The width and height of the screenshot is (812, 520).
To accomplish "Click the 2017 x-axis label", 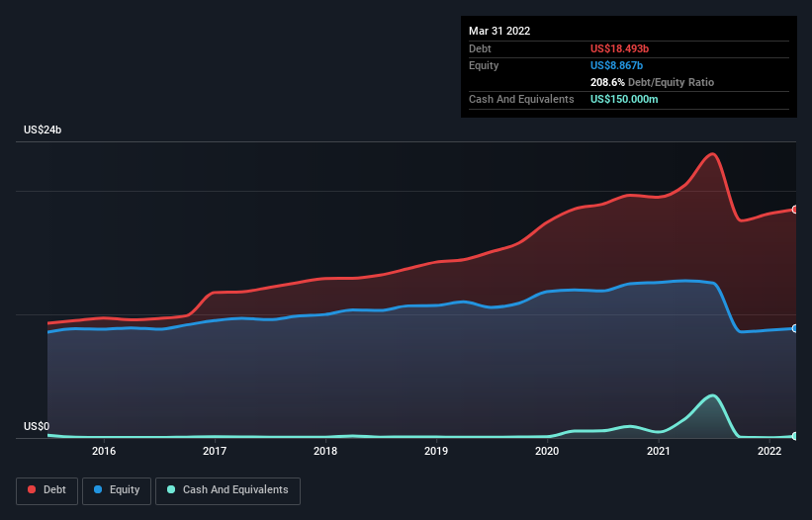I will [215, 451].
